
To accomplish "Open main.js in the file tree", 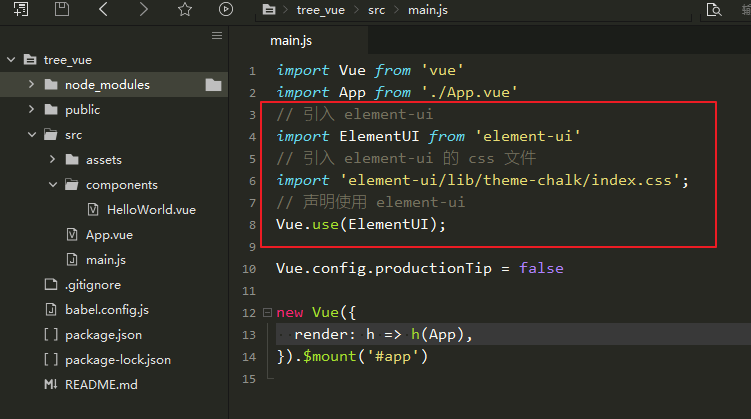I will (x=106, y=260).
